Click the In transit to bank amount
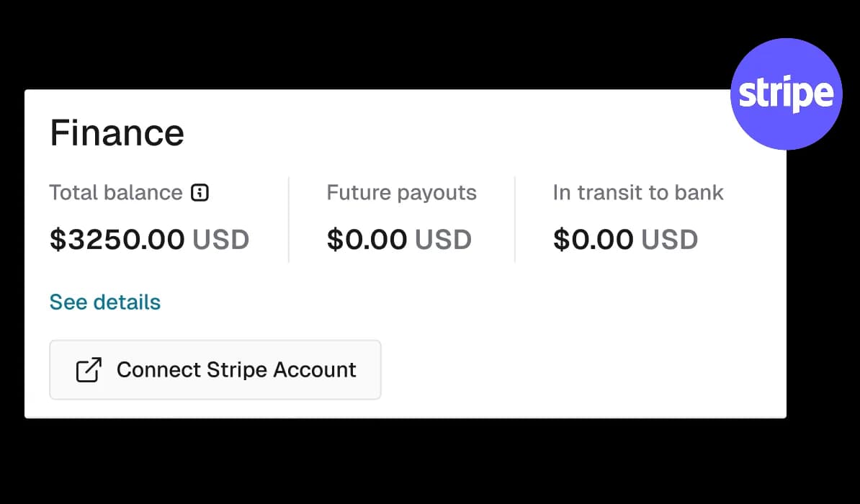860x504 pixels. click(624, 239)
